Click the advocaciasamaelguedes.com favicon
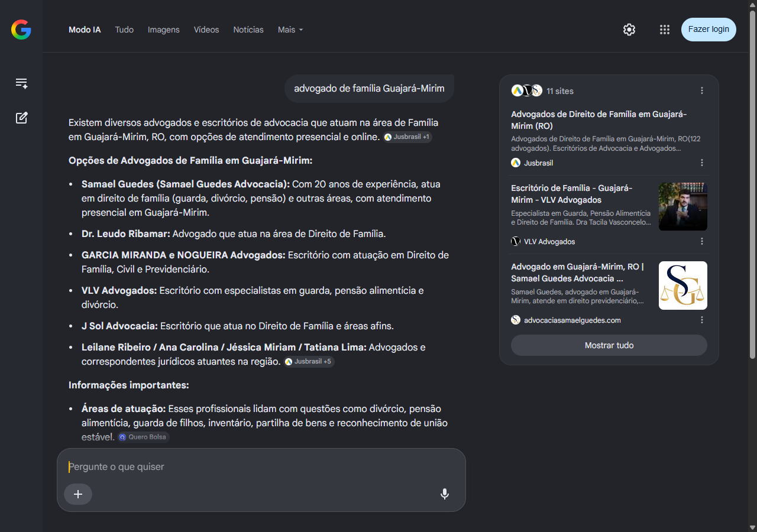757x532 pixels. coord(516,320)
